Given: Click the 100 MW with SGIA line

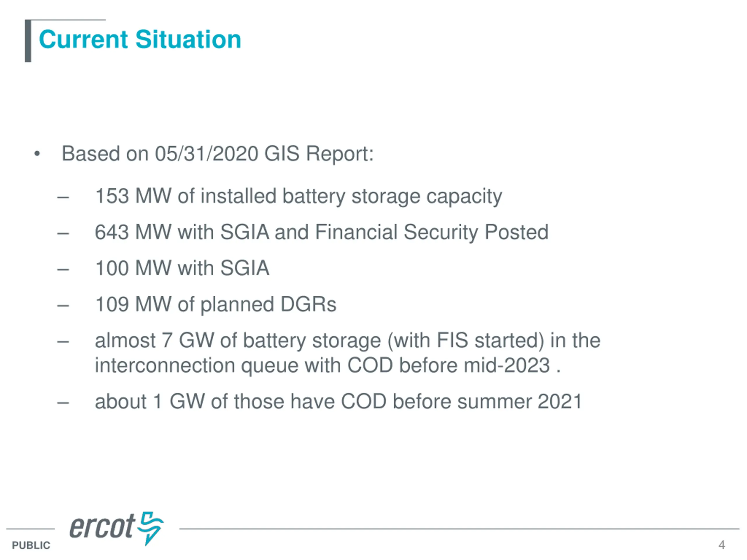Looking at the screenshot, I should [x=182, y=268].
